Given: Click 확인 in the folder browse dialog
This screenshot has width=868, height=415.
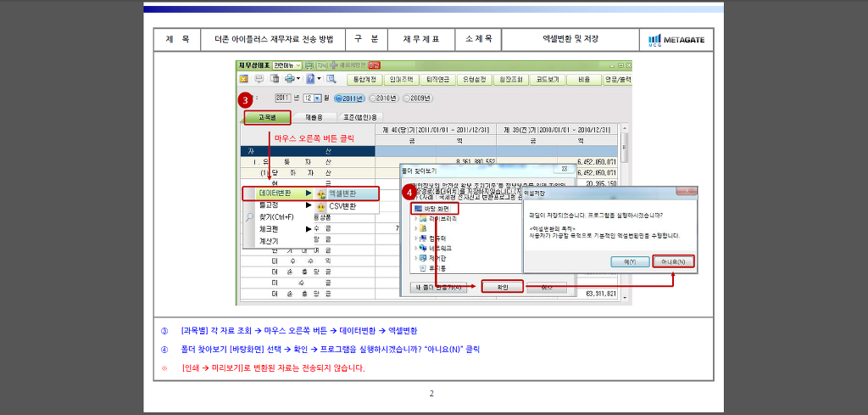Looking at the screenshot, I should pos(502,288).
